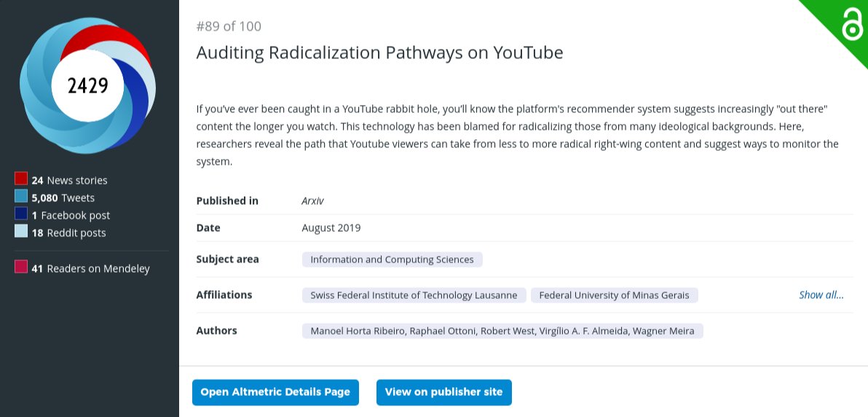Viewport: 868px width, 417px height.
Task: Click the 5,080 Tweets text
Action: 63,198
